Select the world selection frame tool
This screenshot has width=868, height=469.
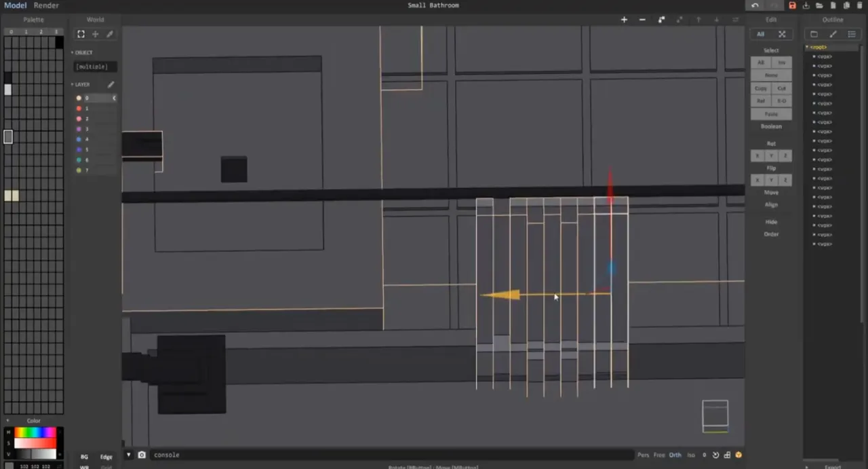tap(81, 34)
